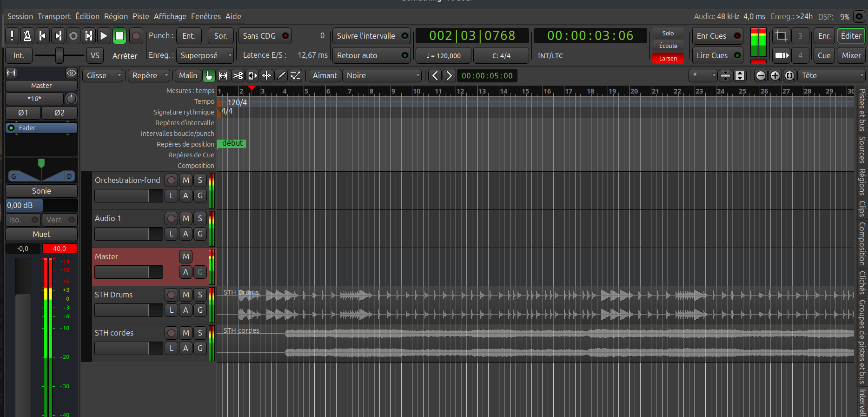
Task: Open the Glisse edit mode dropdown
Action: point(102,75)
